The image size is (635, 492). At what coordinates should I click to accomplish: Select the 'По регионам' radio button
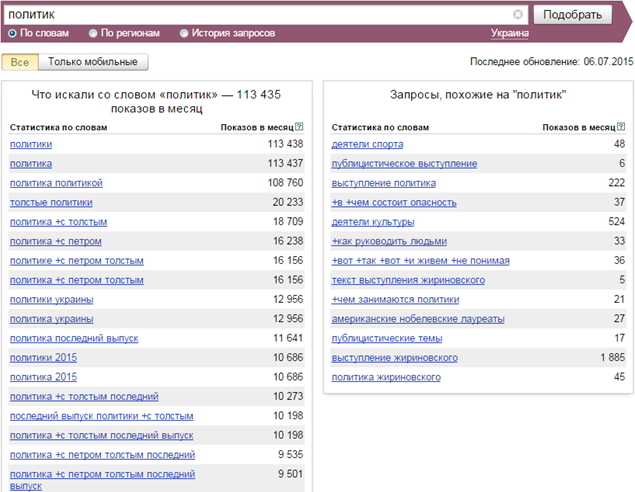tap(93, 33)
